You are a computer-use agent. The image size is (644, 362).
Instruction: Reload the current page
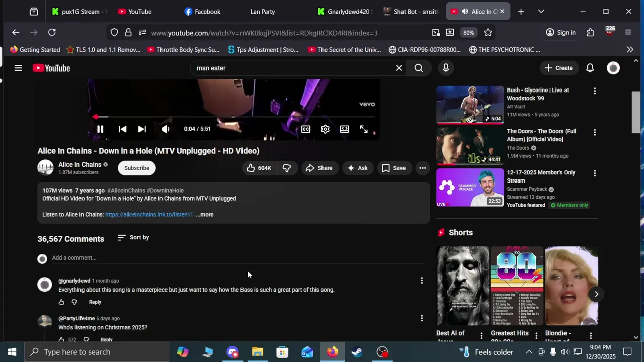[52, 33]
